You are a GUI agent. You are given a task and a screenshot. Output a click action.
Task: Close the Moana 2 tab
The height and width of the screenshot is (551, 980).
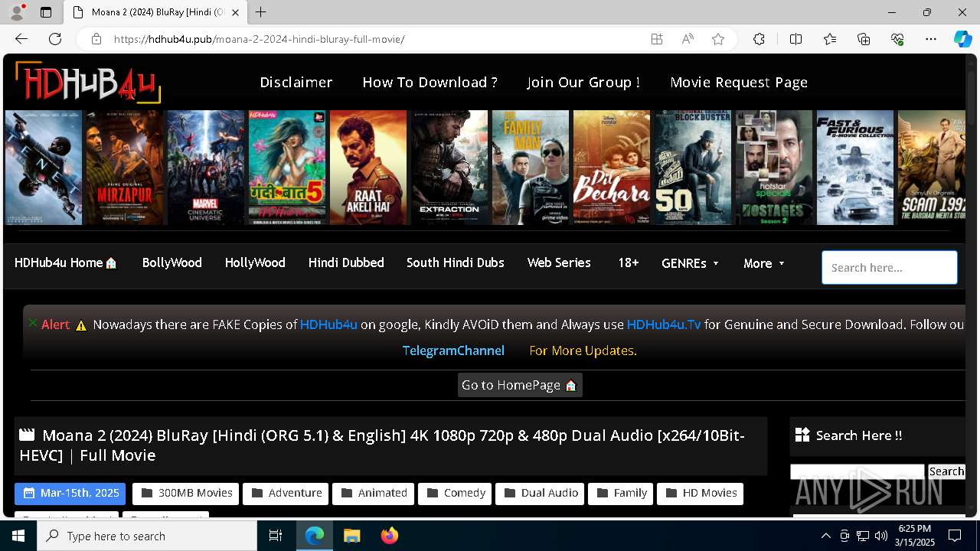pyautogui.click(x=236, y=12)
